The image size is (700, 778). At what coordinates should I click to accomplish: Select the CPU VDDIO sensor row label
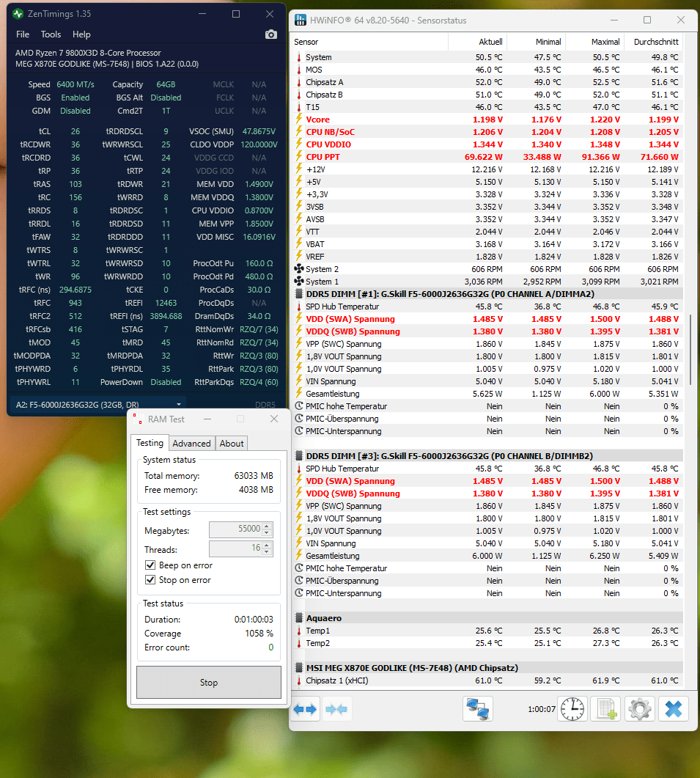click(x=328, y=144)
